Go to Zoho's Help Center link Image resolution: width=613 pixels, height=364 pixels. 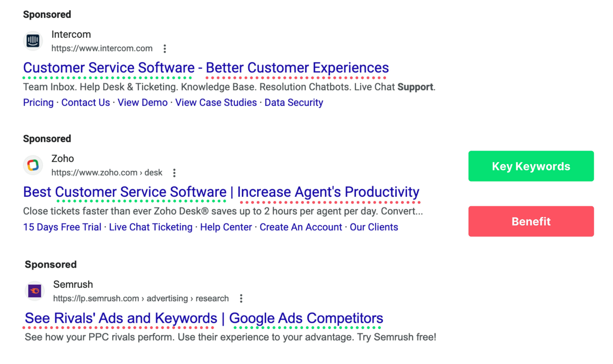tap(226, 227)
